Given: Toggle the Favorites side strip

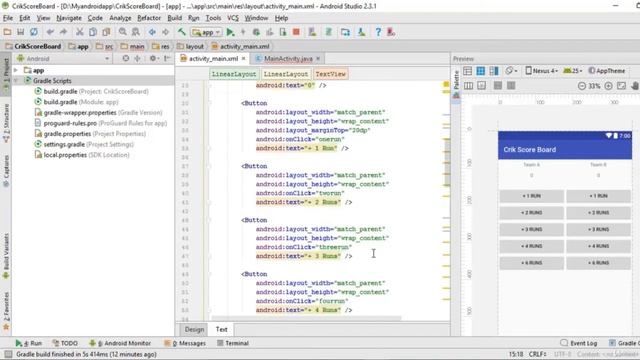Looking at the screenshot, I should [6, 311].
